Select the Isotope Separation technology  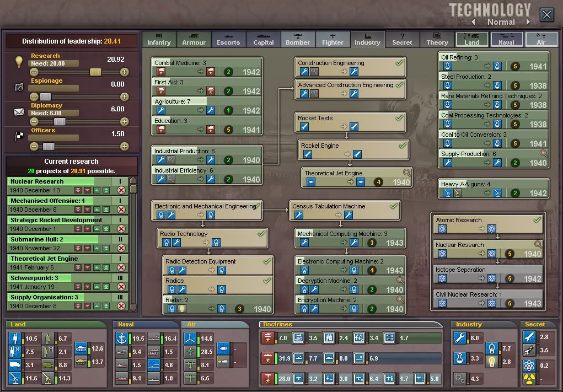point(488,274)
